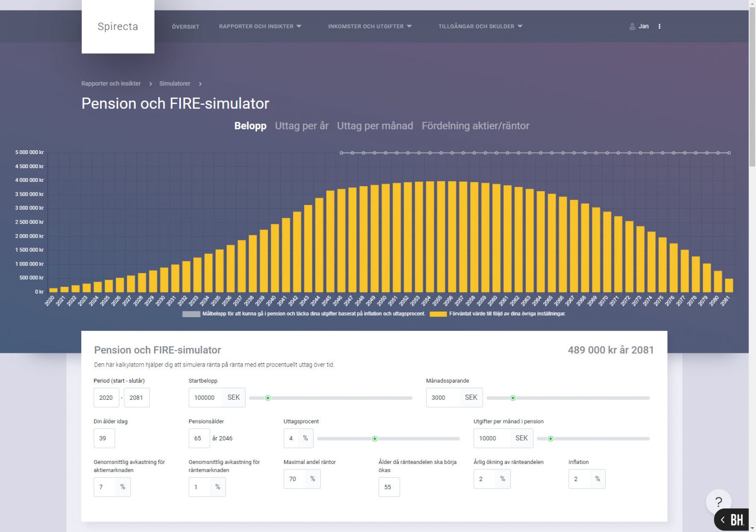756x532 pixels.
Task: Expand the RAPPORTER OCH INSIKTER dropdown
Action: click(259, 26)
